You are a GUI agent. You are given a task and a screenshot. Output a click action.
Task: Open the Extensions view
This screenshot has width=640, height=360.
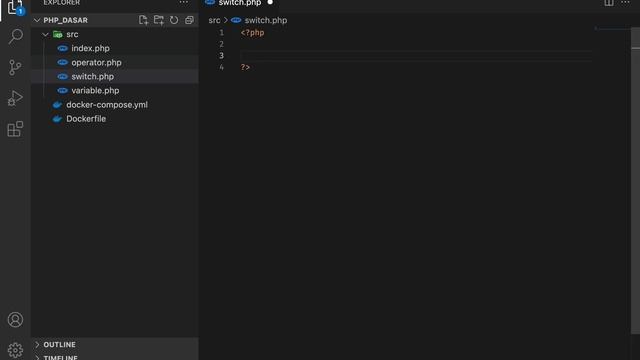point(15,129)
